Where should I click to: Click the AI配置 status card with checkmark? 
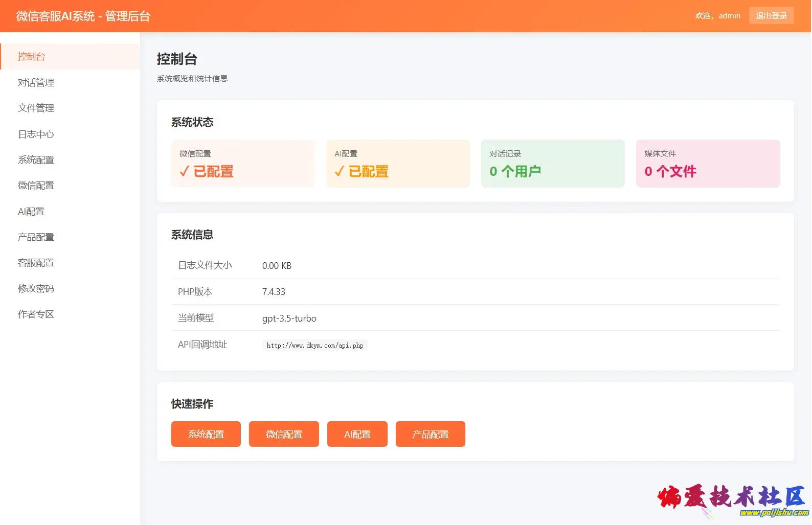pyautogui.click(x=398, y=164)
